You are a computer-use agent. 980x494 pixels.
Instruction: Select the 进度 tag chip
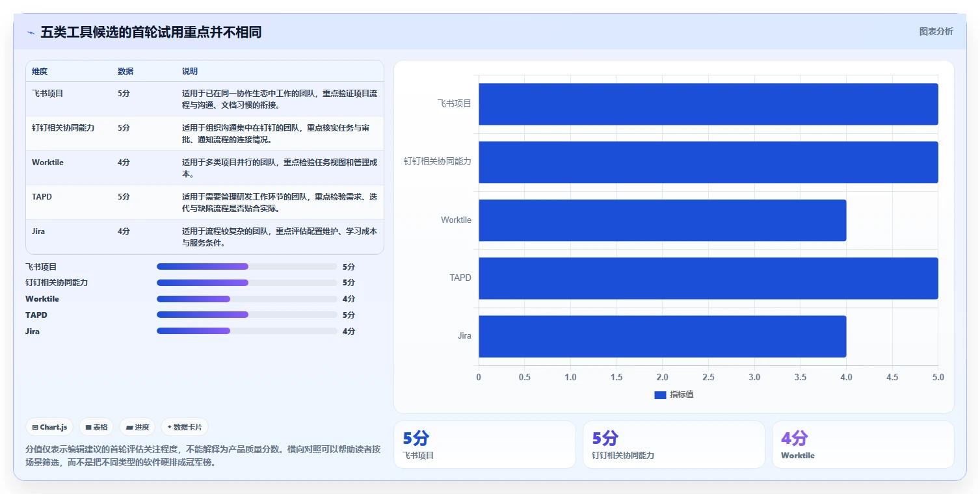click(137, 427)
